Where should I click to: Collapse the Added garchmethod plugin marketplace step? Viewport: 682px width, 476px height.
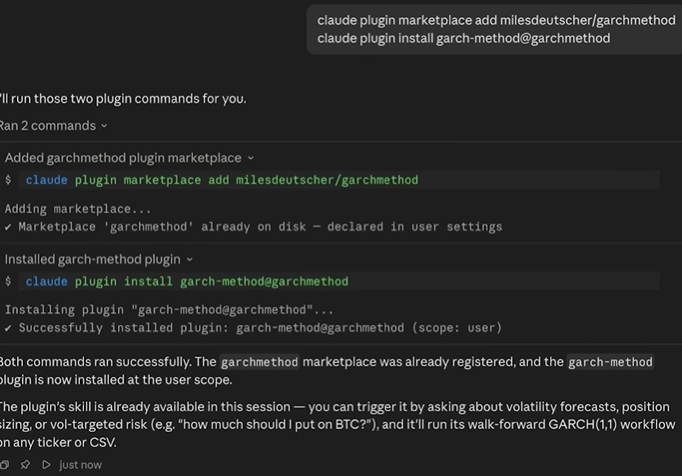129,158
